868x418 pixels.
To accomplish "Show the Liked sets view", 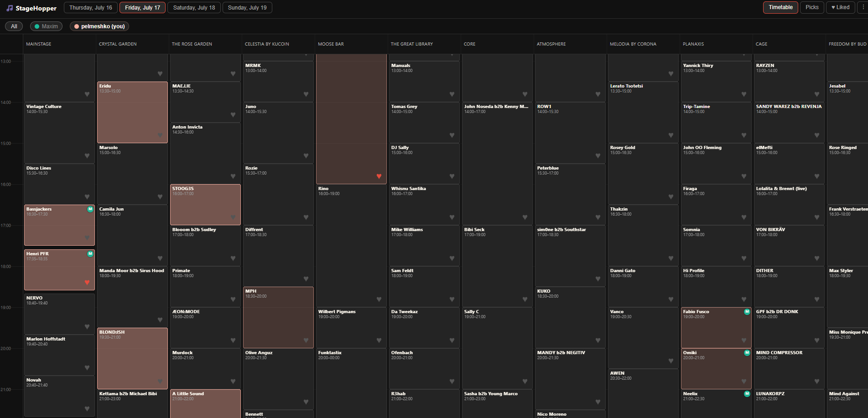I will click(x=841, y=7).
